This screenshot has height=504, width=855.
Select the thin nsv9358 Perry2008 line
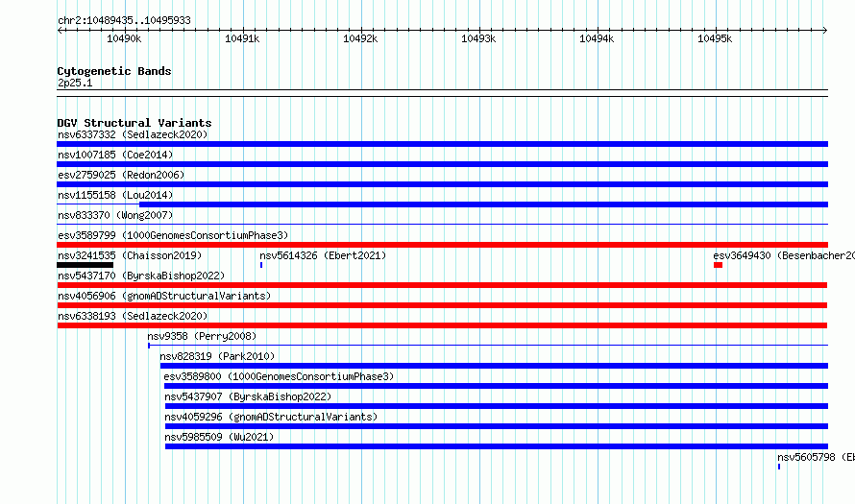click(x=488, y=346)
